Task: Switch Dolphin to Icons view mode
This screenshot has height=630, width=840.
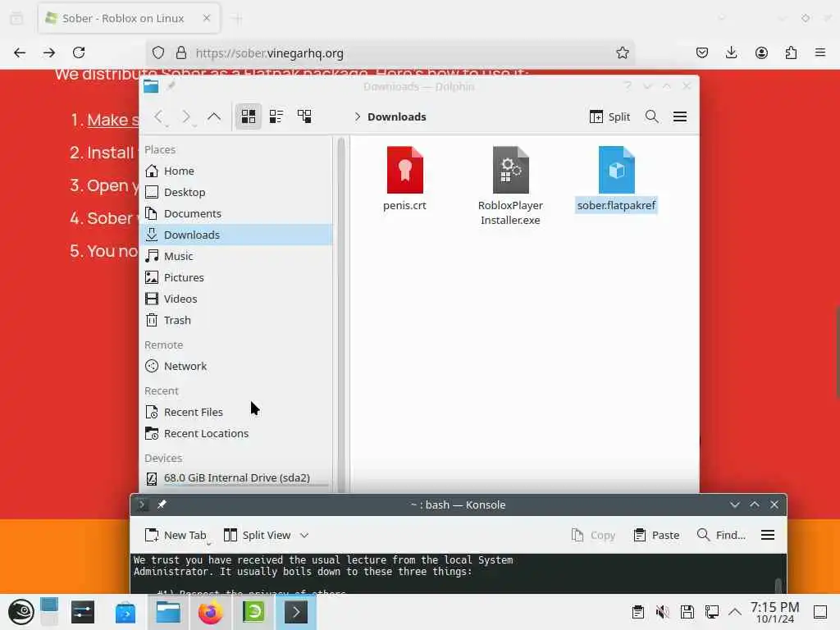Action: (249, 116)
